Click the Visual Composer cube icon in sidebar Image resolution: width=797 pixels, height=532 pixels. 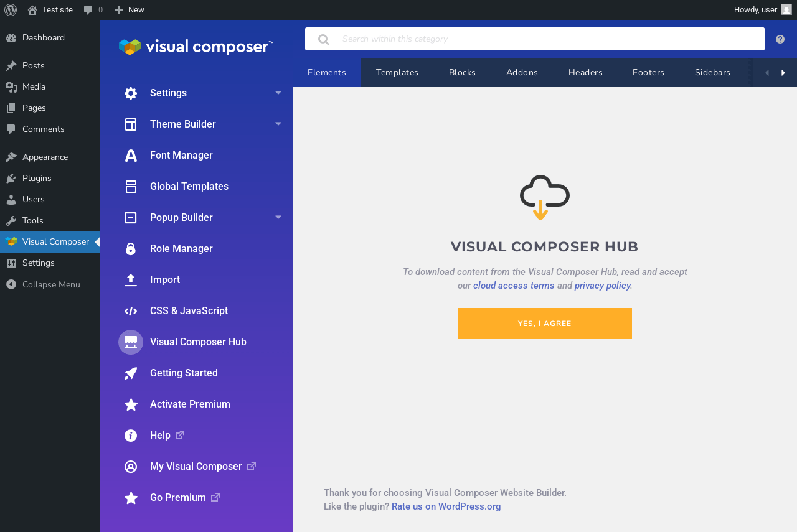(x=11, y=242)
